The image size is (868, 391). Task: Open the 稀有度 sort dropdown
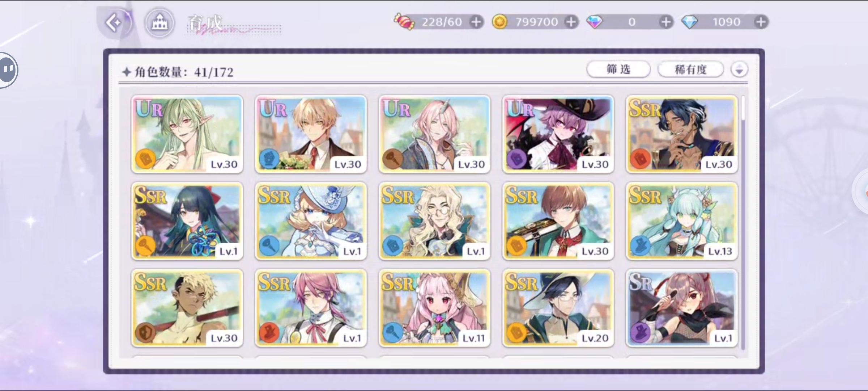point(690,69)
